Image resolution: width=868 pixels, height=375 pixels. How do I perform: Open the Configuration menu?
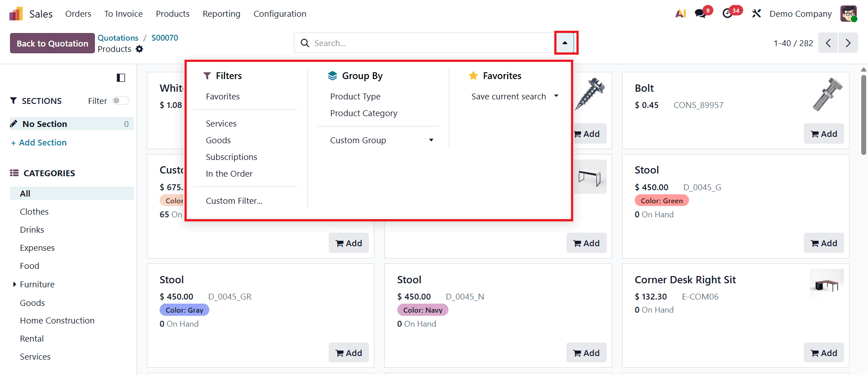(x=280, y=14)
